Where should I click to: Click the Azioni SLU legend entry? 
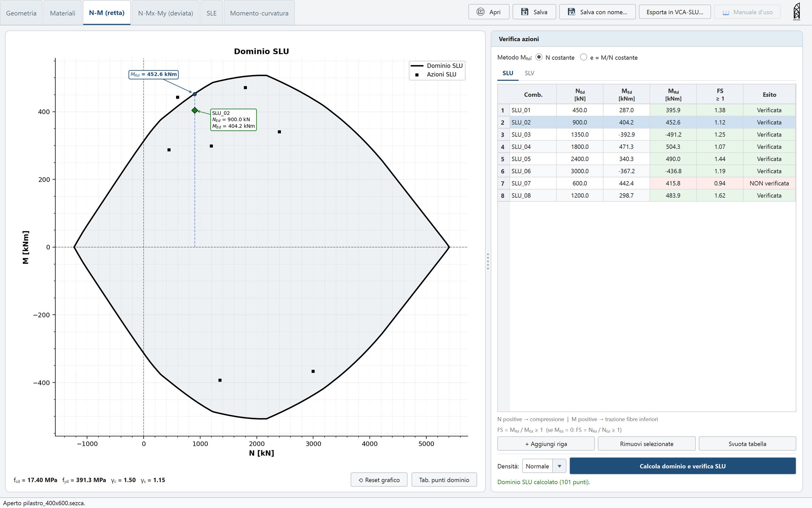coord(437,74)
